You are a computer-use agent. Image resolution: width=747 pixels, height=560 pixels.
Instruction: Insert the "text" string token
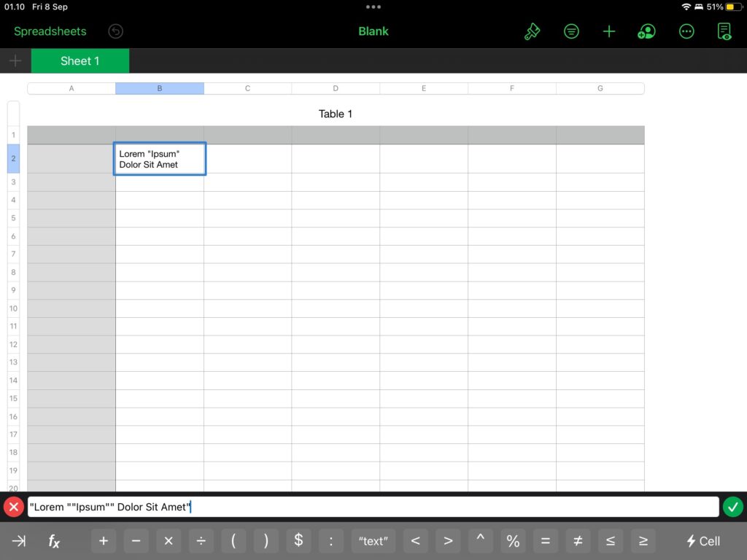pos(373,541)
